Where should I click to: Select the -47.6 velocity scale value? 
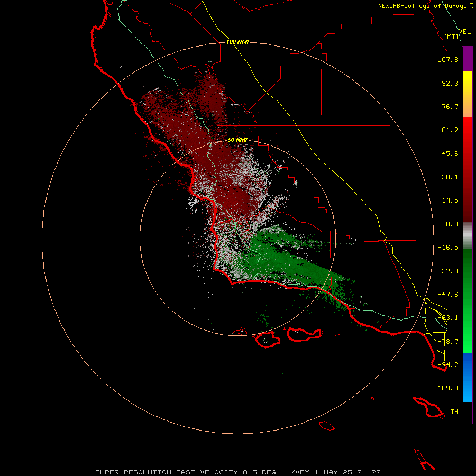pyautogui.click(x=448, y=295)
